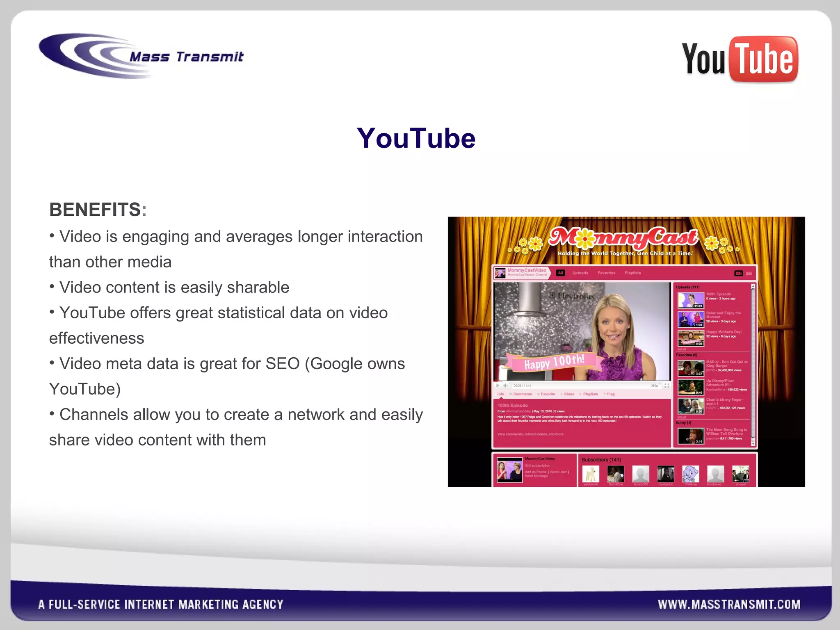Click Send Message link
The height and width of the screenshot is (630, 840).
pos(536,476)
